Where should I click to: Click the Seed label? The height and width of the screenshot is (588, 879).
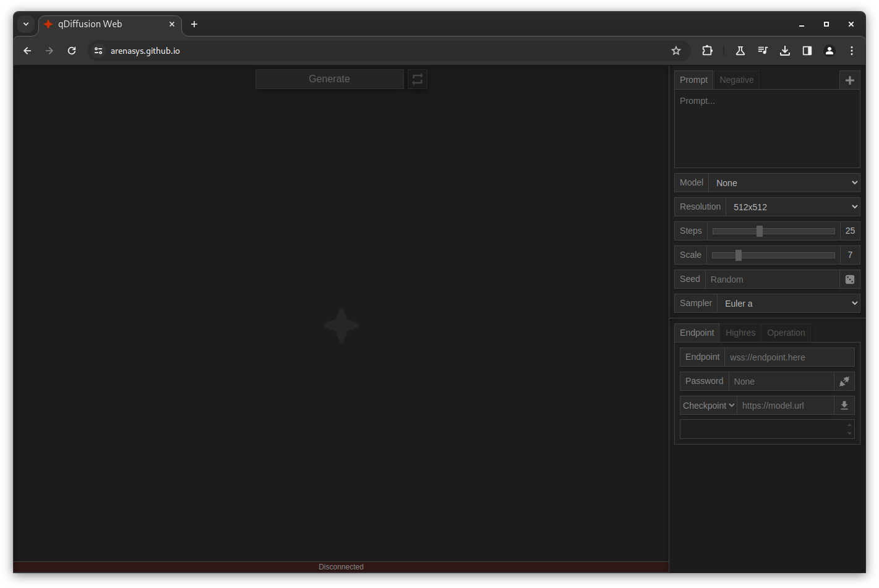[x=690, y=279]
